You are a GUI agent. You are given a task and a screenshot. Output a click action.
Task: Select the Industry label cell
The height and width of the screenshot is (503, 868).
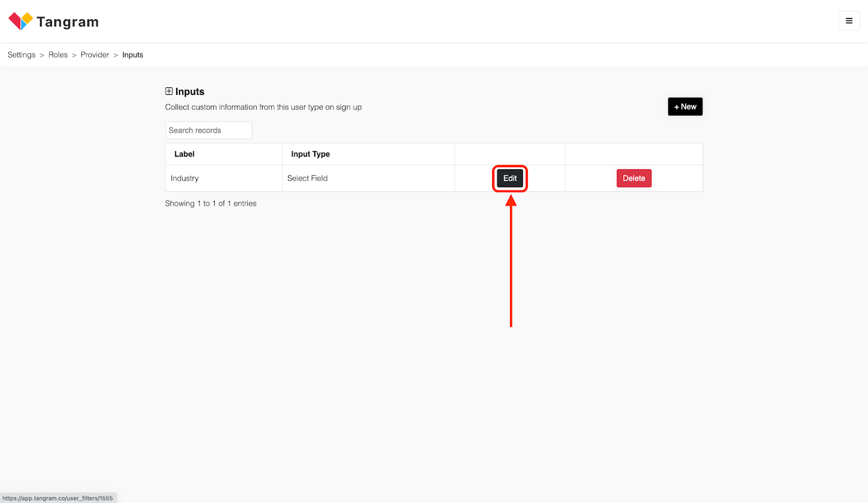tap(224, 178)
